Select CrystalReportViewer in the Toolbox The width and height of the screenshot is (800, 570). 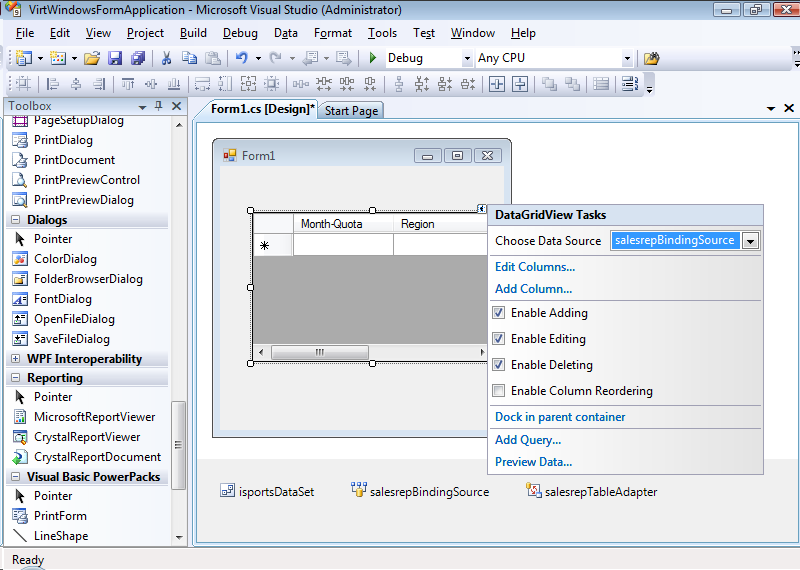[86, 437]
